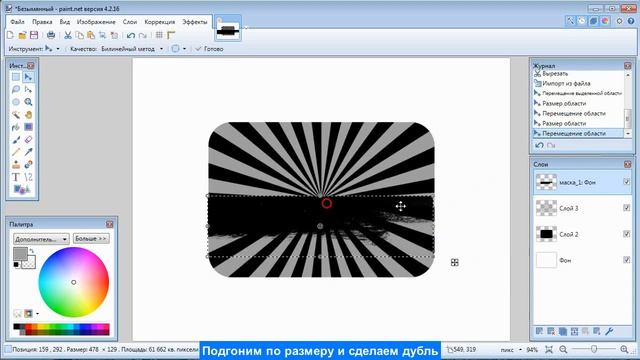This screenshot has width=640, height=360.
Task: Select the Shapes tool
Action: [x=22, y=189]
